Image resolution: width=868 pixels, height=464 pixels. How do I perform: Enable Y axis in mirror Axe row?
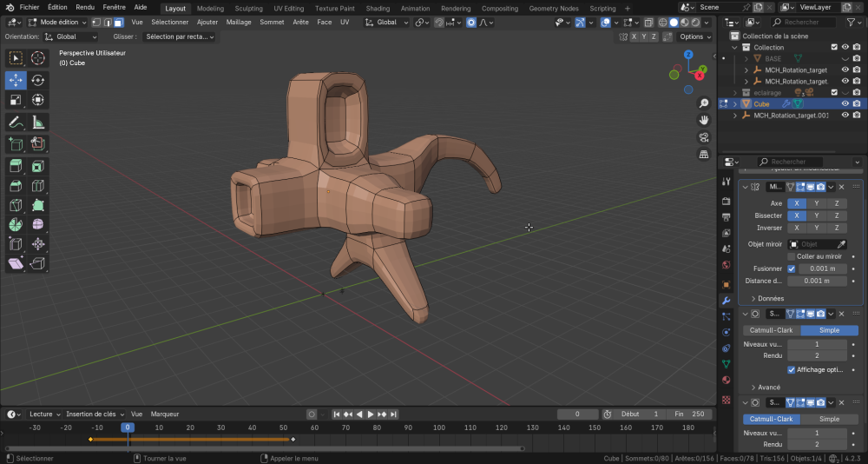click(816, 203)
